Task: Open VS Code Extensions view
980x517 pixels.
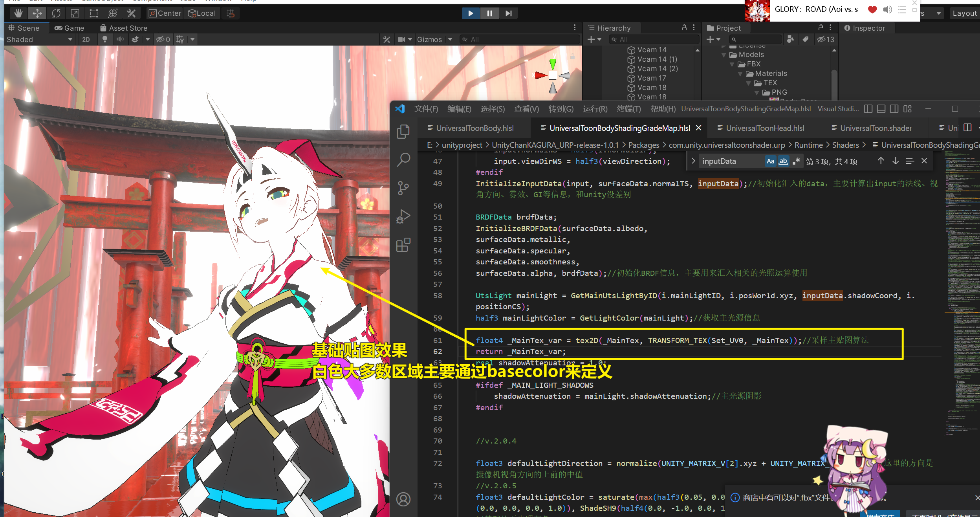Action: click(403, 245)
